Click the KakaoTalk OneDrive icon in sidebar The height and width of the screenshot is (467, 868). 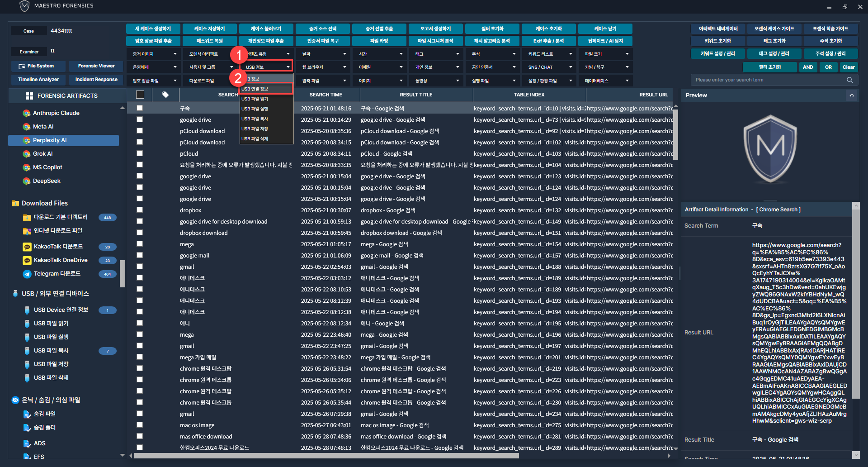coord(27,260)
